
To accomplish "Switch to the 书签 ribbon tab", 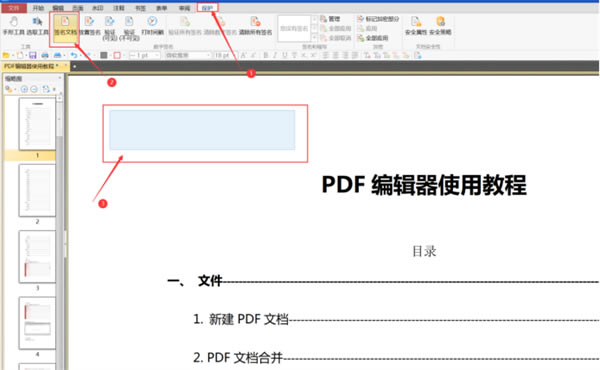I will [140, 8].
